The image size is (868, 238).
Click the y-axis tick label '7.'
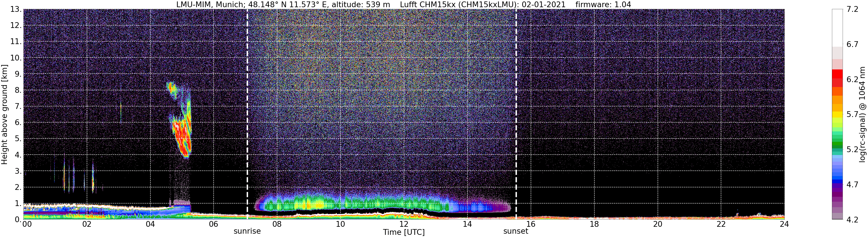(18, 106)
